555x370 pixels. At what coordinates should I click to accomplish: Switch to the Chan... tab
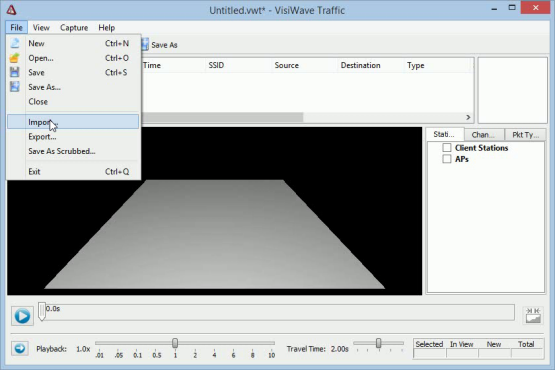483,135
